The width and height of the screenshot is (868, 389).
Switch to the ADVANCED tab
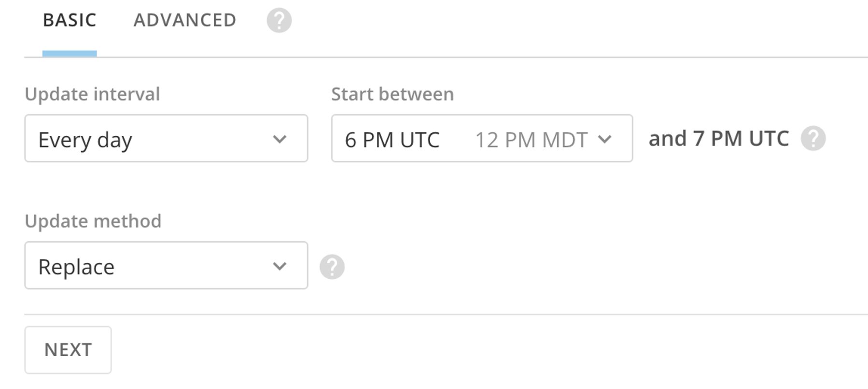pyautogui.click(x=184, y=20)
